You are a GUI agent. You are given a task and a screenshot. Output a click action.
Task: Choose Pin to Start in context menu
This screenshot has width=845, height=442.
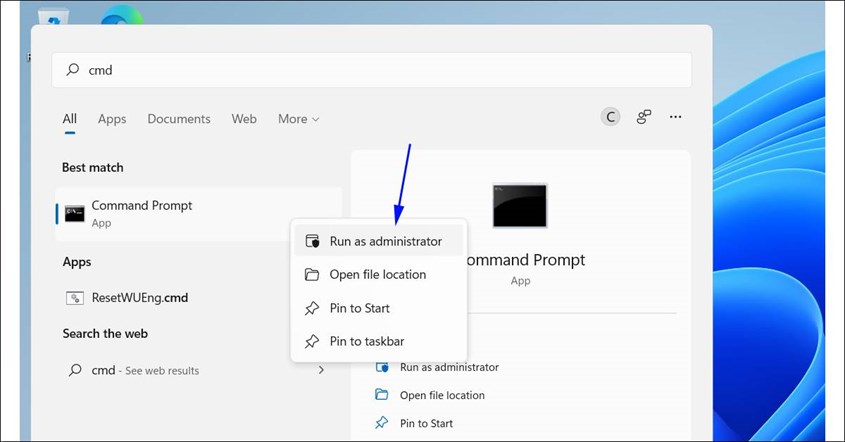pyautogui.click(x=378, y=308)
